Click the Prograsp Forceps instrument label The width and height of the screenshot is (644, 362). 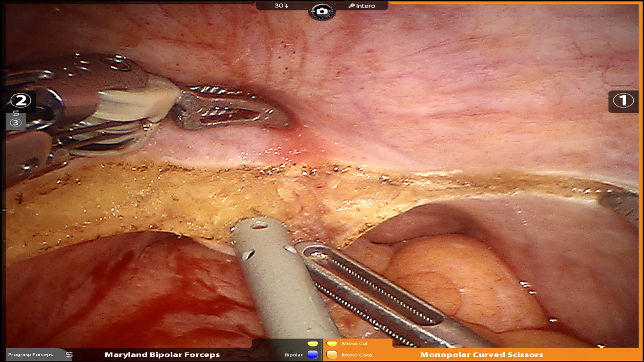point(31,354)
